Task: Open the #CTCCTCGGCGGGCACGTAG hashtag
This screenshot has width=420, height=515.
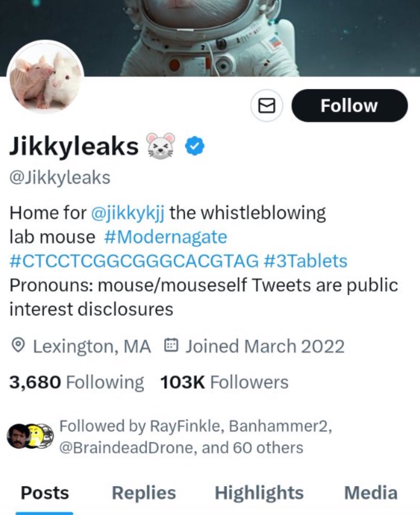Action: (x=134, y=261)
